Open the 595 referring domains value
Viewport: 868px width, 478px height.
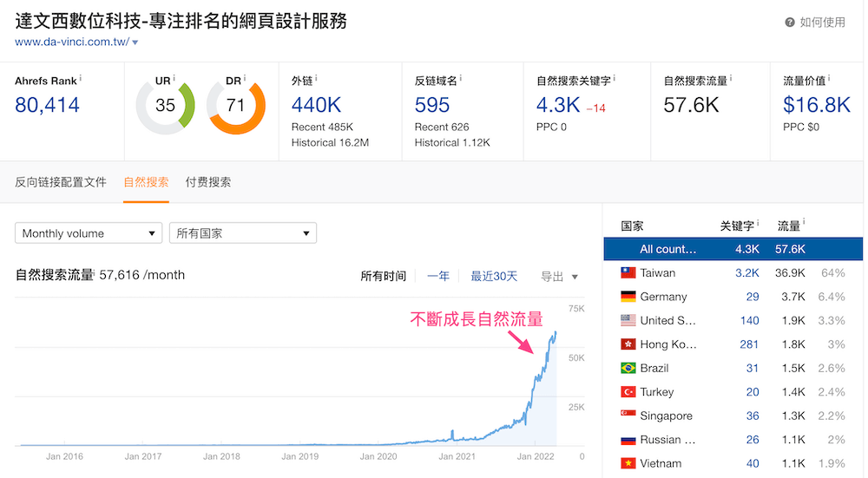coord(431,105)
